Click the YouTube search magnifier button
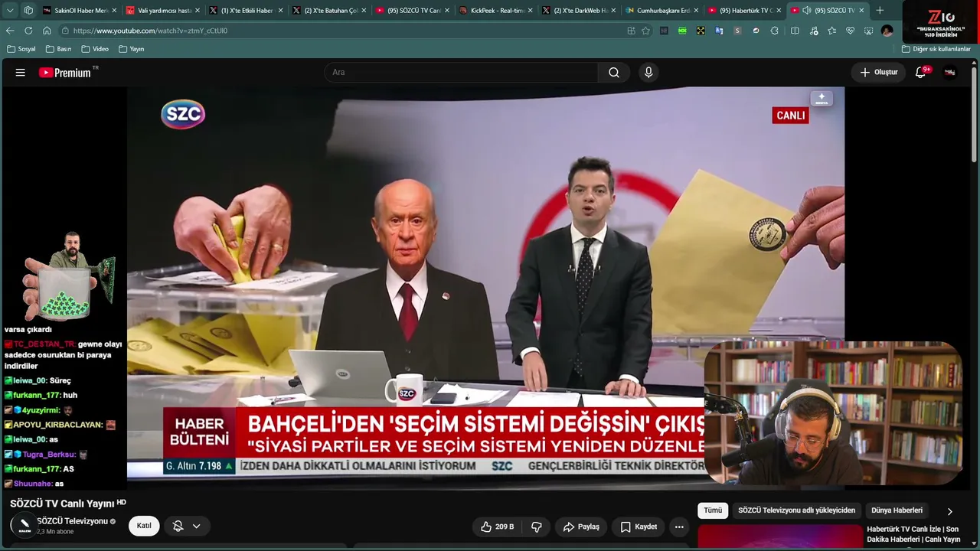This screenshot has width=980, height=551. tap(614, 72)
